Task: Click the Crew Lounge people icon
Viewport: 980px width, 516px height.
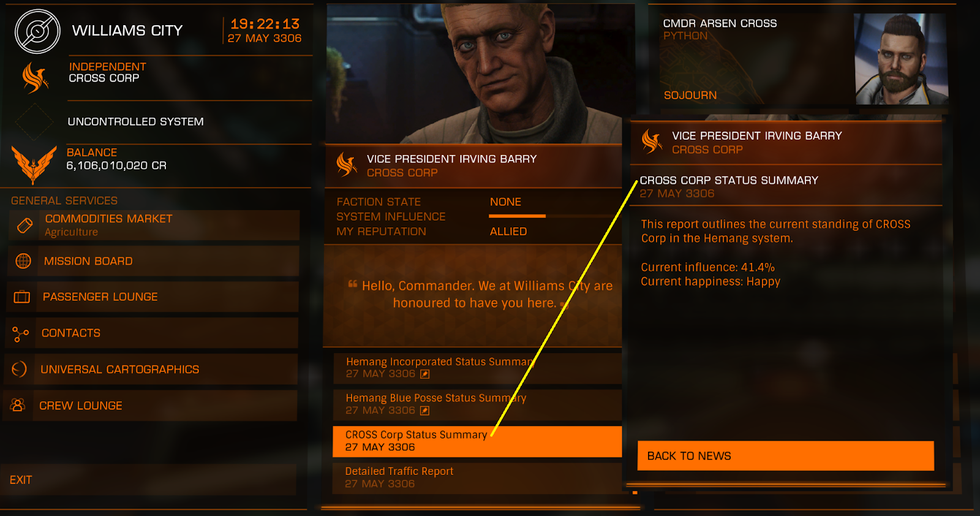Action: [18, 405]
